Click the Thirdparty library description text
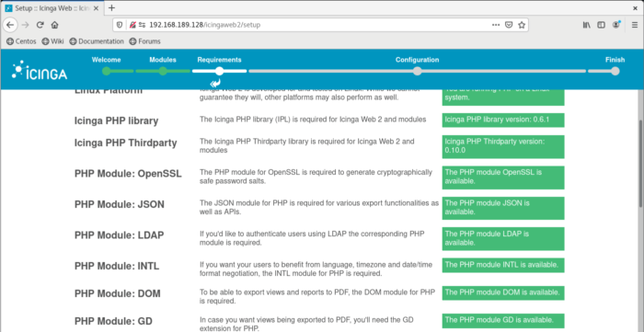Image resolution: width=644 pixels, height=332 pixels. coord(306,145)
